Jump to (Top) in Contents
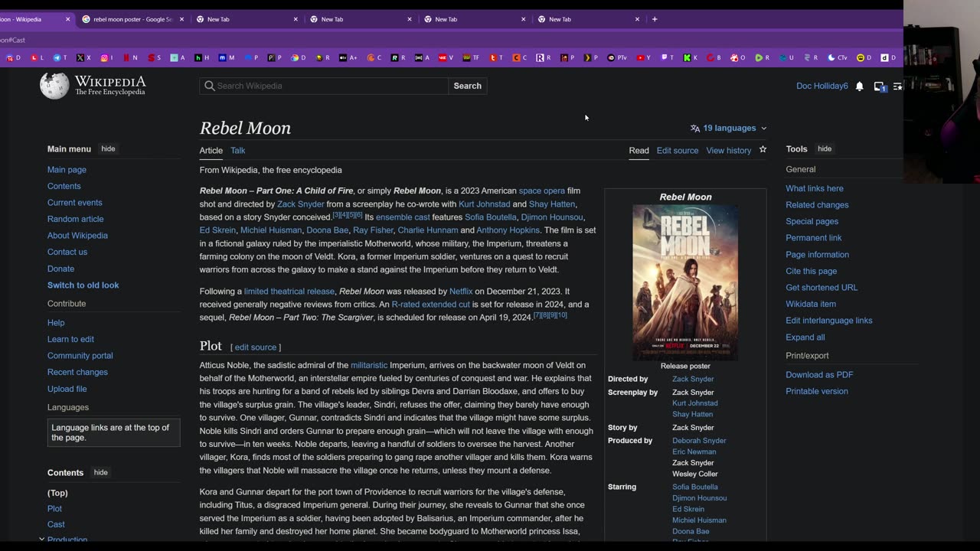Viewport: 980px width, 551px height. [57, 493]
